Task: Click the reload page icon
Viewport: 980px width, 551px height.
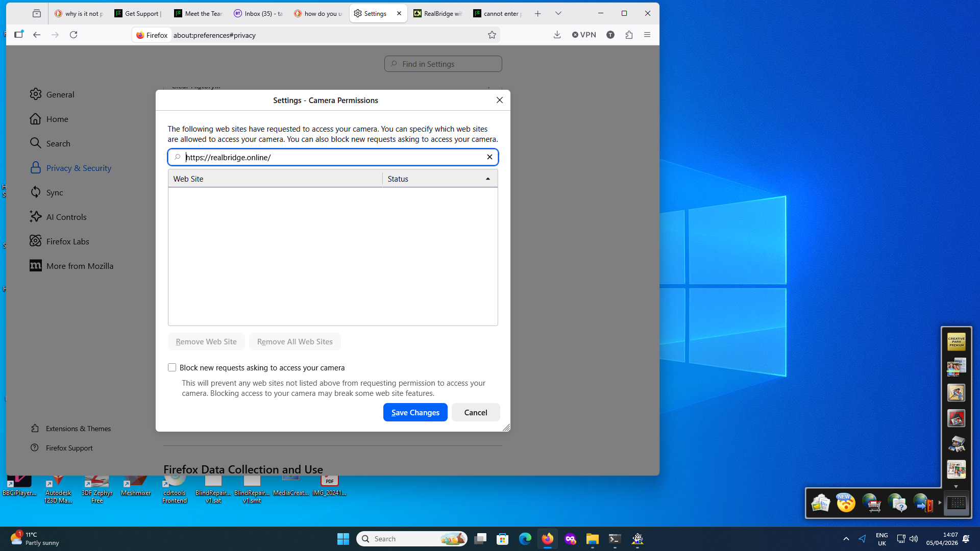Action: tap(73, 35)
